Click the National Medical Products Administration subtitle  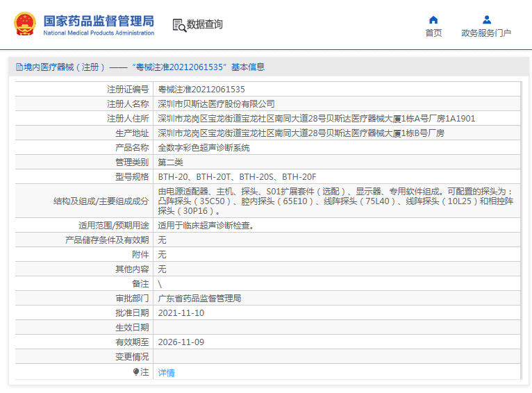tap(99, 33)
